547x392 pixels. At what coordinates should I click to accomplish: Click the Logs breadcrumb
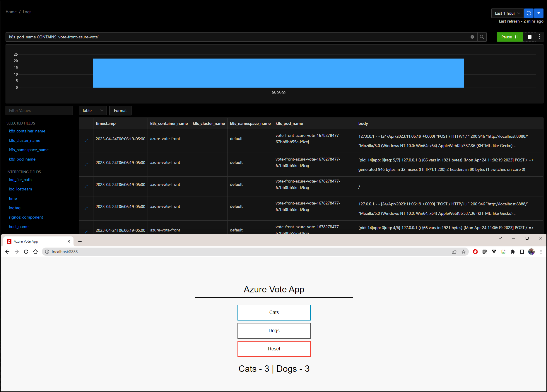tap(27, 12)
